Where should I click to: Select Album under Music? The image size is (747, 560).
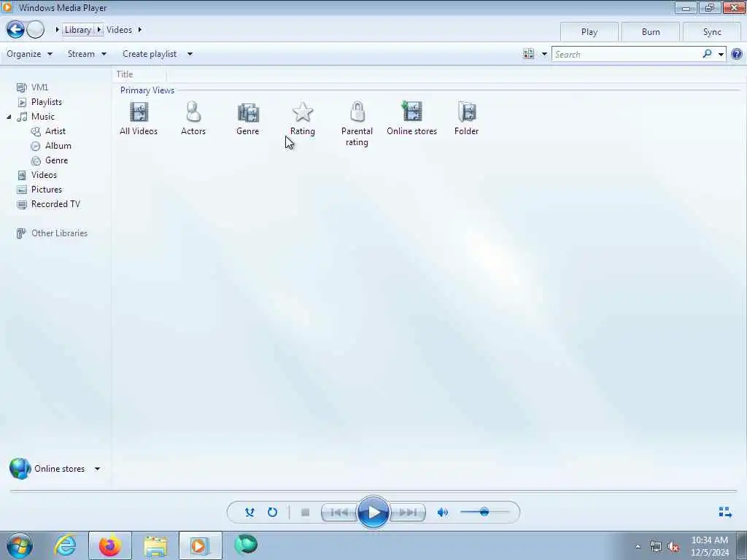point(51,146)
